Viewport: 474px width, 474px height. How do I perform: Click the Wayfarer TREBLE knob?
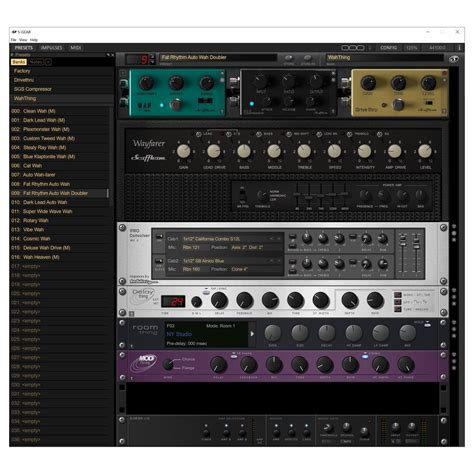[304, 151]
